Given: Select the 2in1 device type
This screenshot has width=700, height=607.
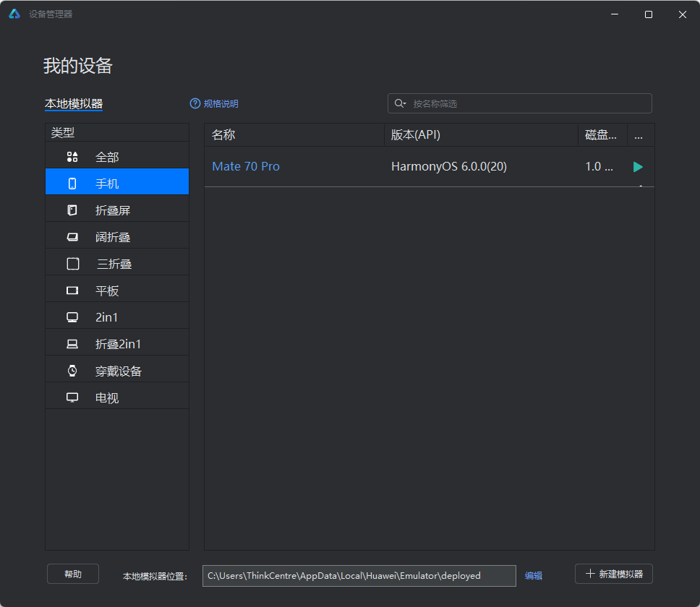Looking at the screenshot, I should pos(117,315).
